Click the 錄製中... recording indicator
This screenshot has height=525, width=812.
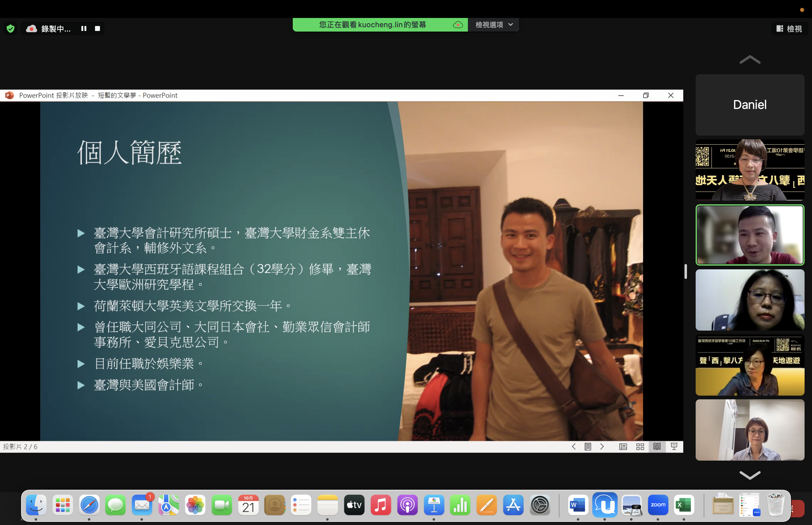coord(56,29)
